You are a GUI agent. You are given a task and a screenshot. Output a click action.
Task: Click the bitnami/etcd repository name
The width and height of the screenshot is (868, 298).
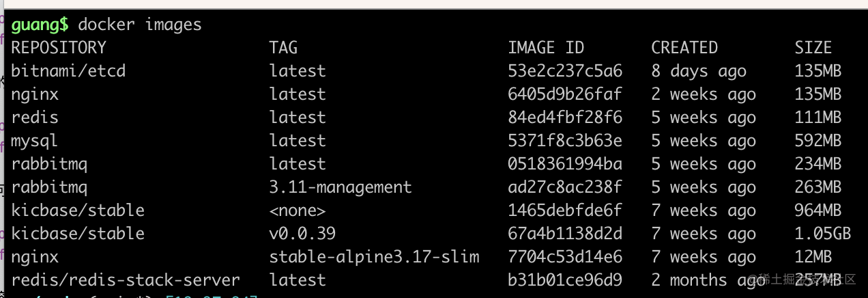click(x=68, y=71)
